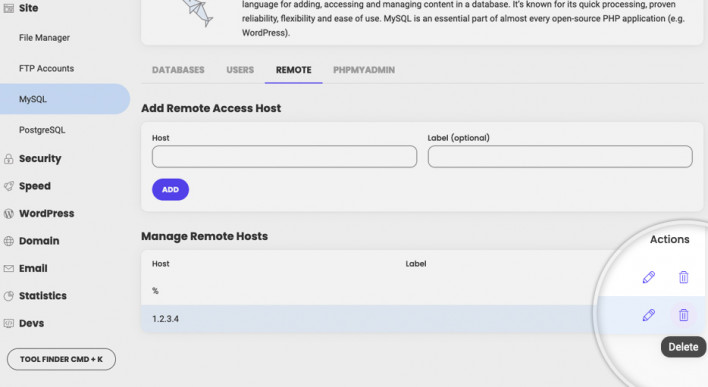Open PostgreSQL in sidebar
The height and width of the screenshot is (387, 708).
click(42, 130)
